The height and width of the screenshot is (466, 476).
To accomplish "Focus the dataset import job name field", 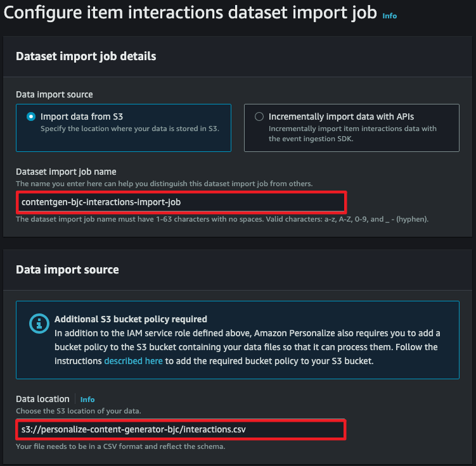I will pyautogui.click(x=181, y=202).
